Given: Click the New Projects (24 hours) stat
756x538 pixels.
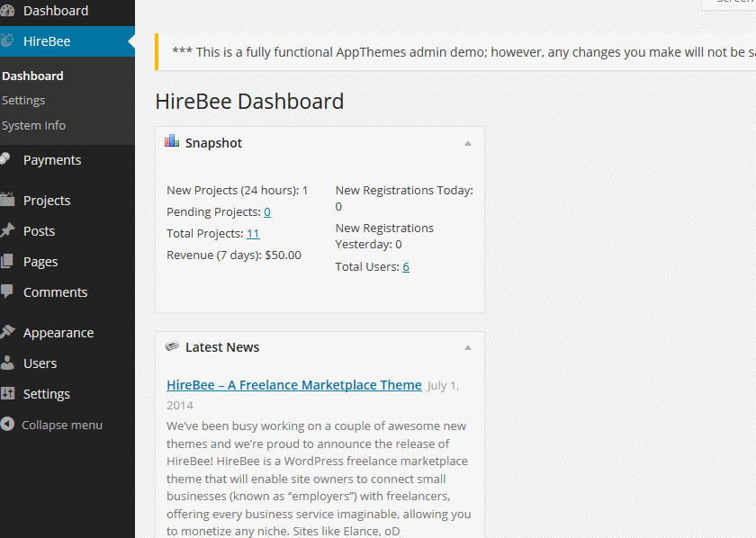Looking at the screenshot, I should (x=238, y=191).
